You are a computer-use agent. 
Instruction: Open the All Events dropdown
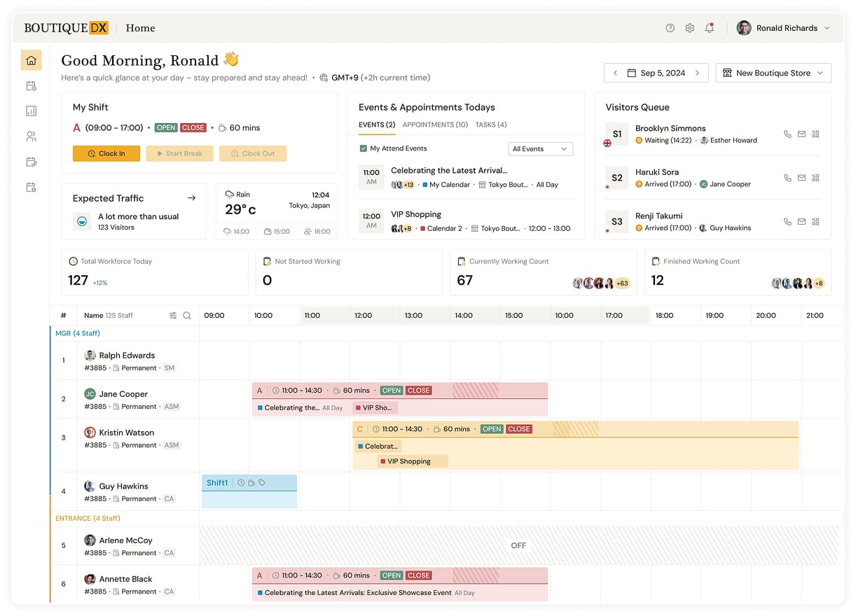point(540,148)
